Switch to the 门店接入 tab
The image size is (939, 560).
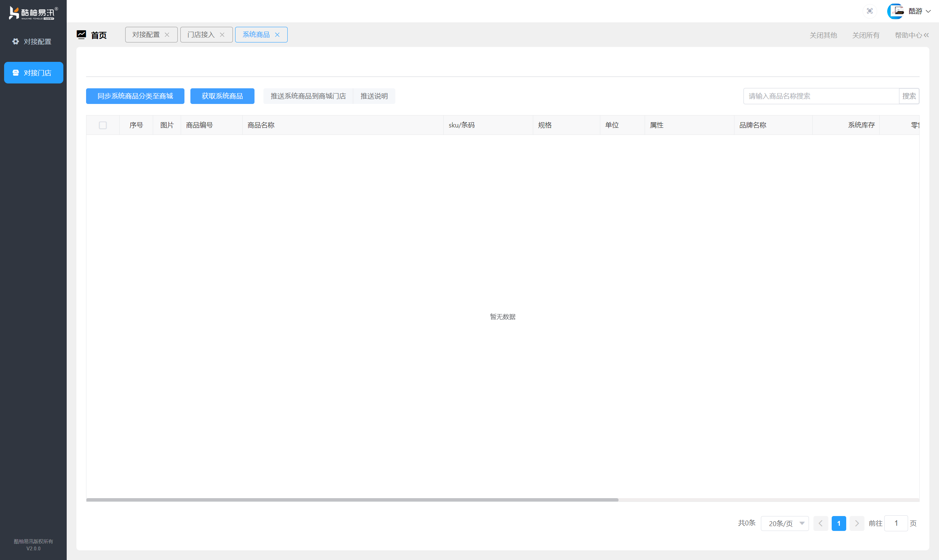point(201,35)
